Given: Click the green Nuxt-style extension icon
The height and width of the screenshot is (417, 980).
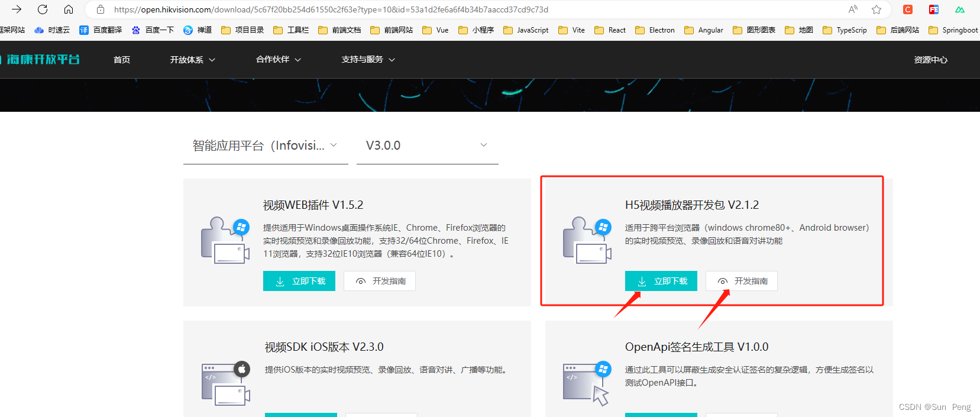Looking at the screenshot, I should click(960, 9).
